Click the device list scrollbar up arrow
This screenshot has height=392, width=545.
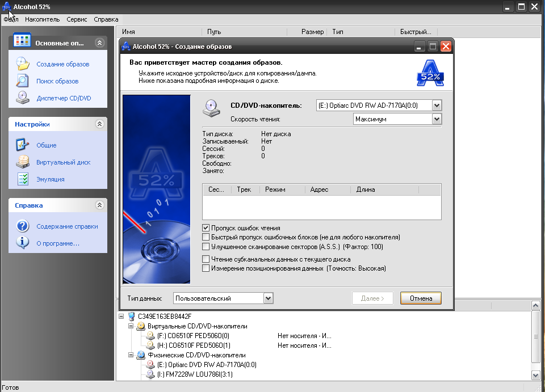tap(535, 306)
